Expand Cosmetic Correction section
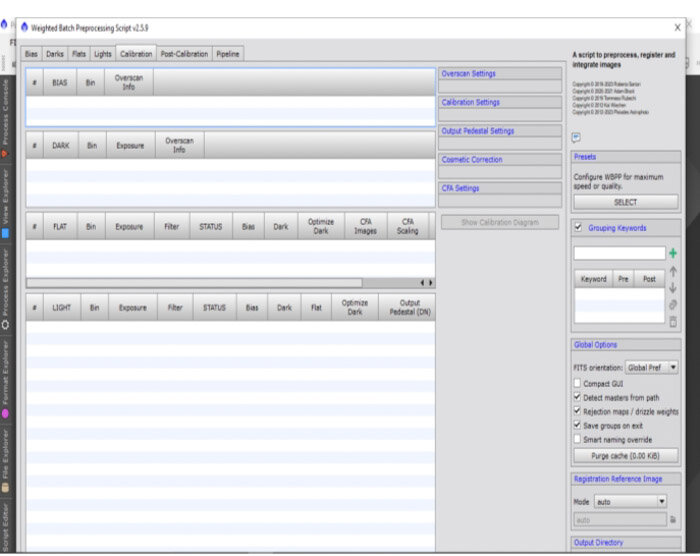 [500, 159]
